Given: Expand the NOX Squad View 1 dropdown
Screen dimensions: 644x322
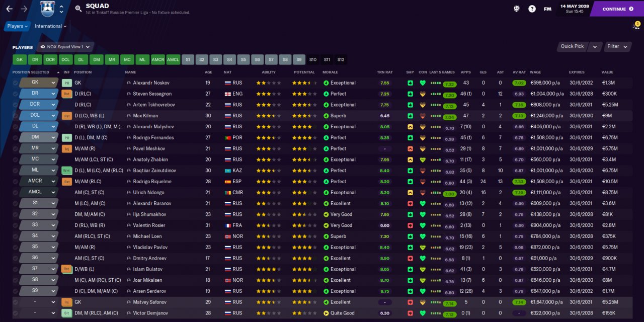Looking at the screenshot, I should (65, 47).
